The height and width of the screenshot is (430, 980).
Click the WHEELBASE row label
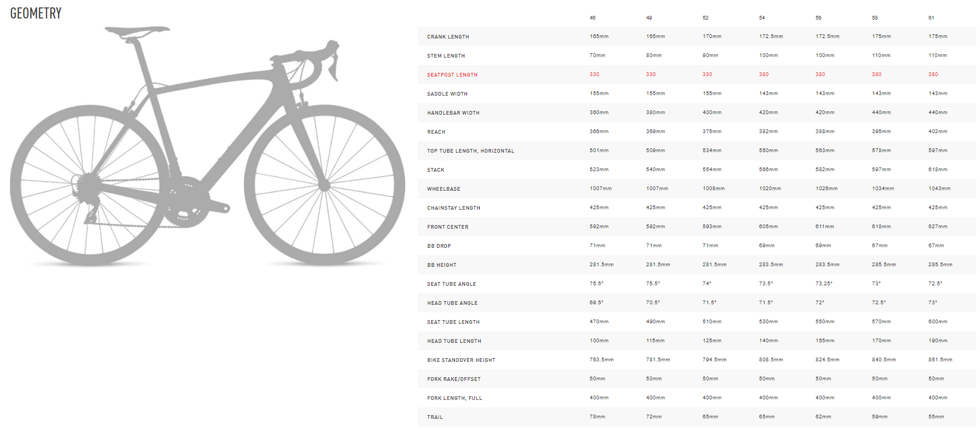point(443,189)
